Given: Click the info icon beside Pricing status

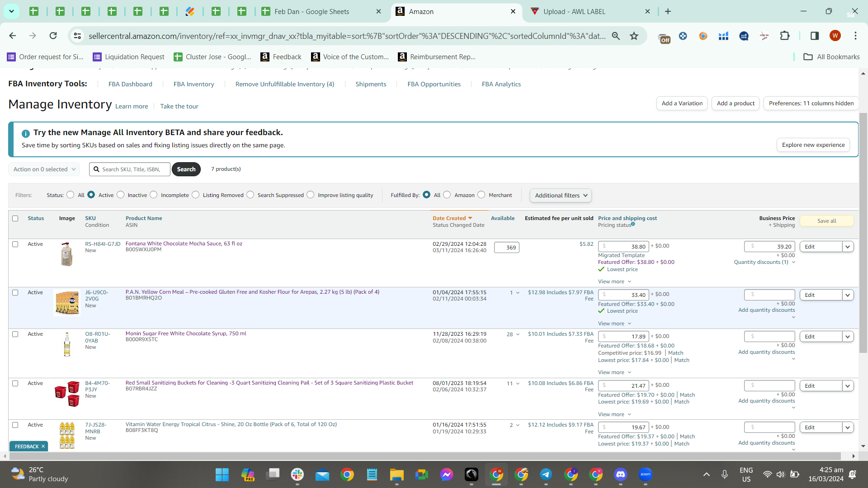Looking at the screenshot, I should tap(633, 224).
